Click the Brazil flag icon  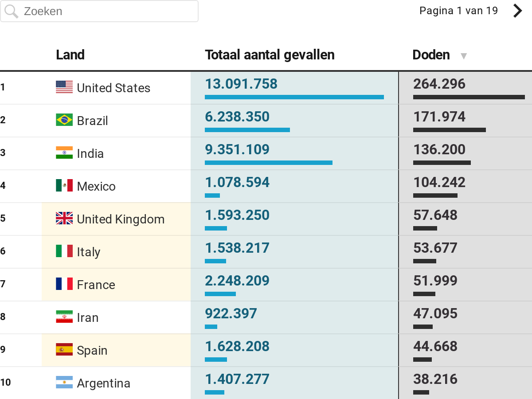coord(64,120)
